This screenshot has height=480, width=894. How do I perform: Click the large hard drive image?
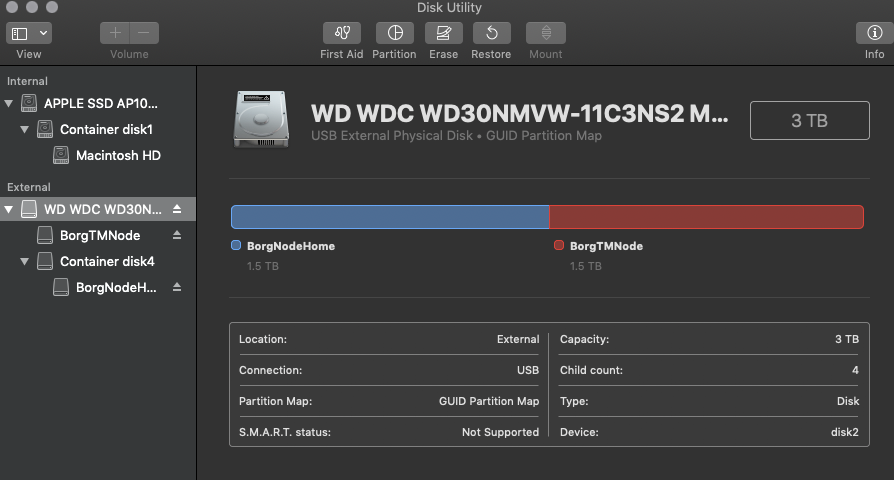point(261,119)
